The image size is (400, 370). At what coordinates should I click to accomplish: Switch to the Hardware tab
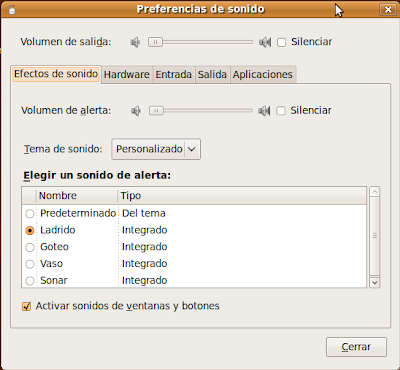click(x=127, y=74)
